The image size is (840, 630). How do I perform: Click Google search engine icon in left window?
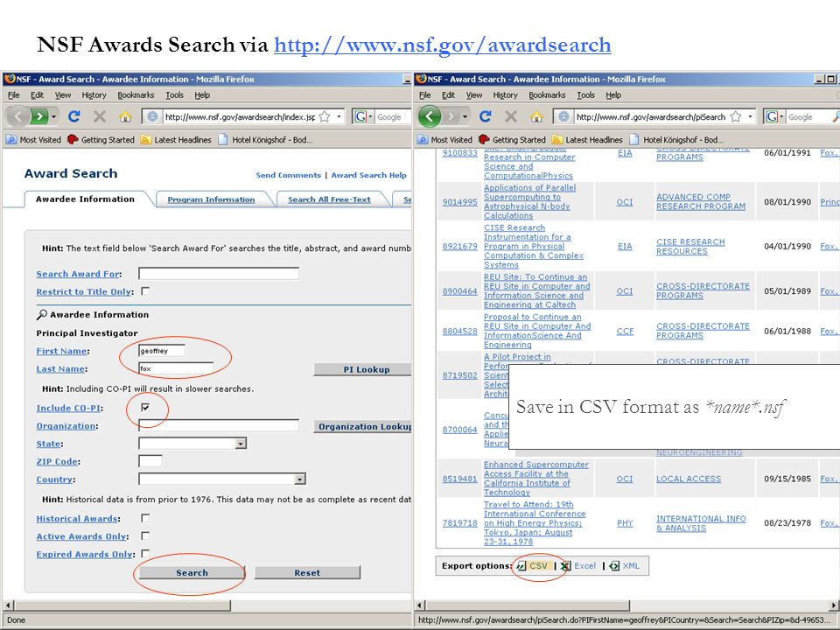pyautogui.click(x=360, y=116)
